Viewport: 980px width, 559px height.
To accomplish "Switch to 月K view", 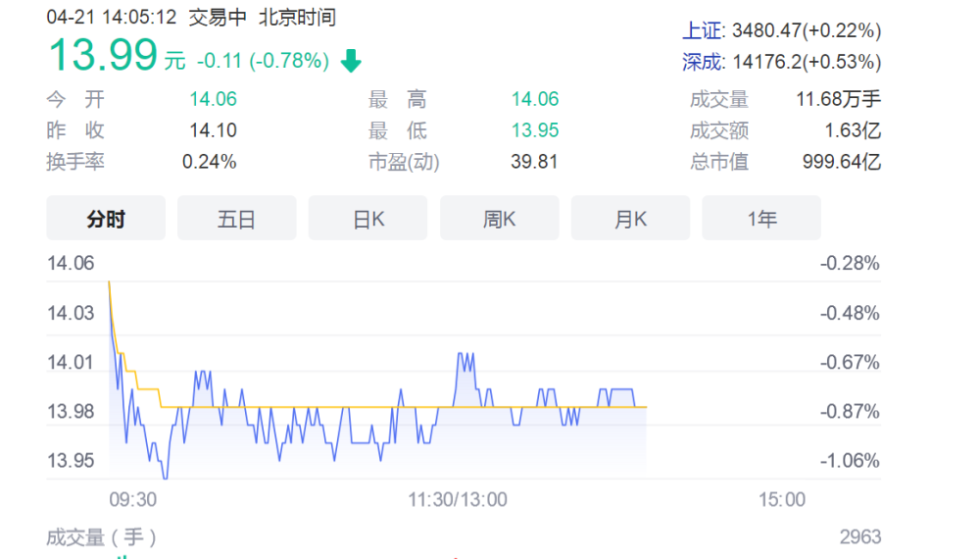I will (630, 219).
